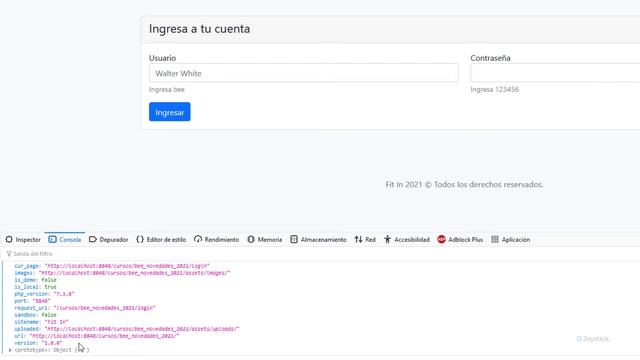Click the Adblock Plus red icon
Viewport: 640px width, 360px height.
[x=441, y=240]
